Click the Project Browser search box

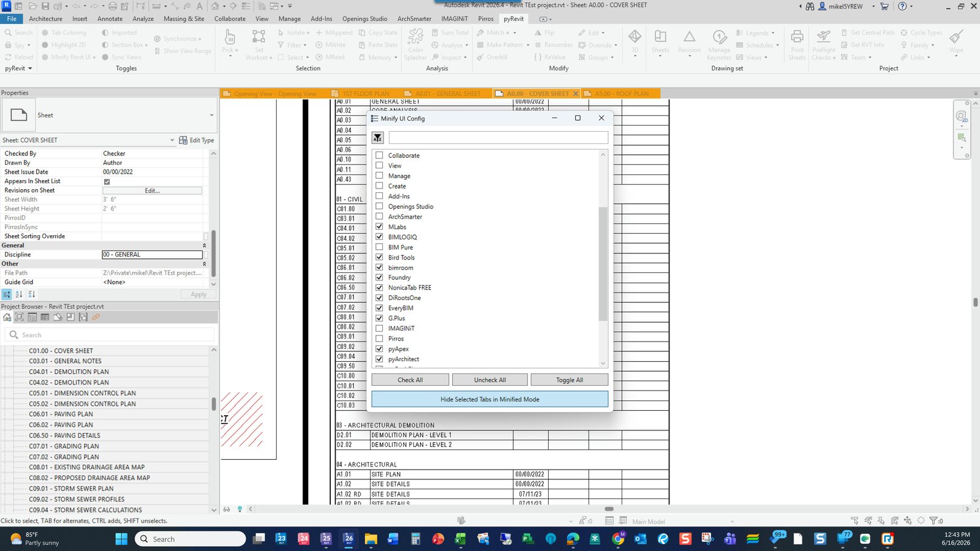pyautogui.click(x=110, y=335)
